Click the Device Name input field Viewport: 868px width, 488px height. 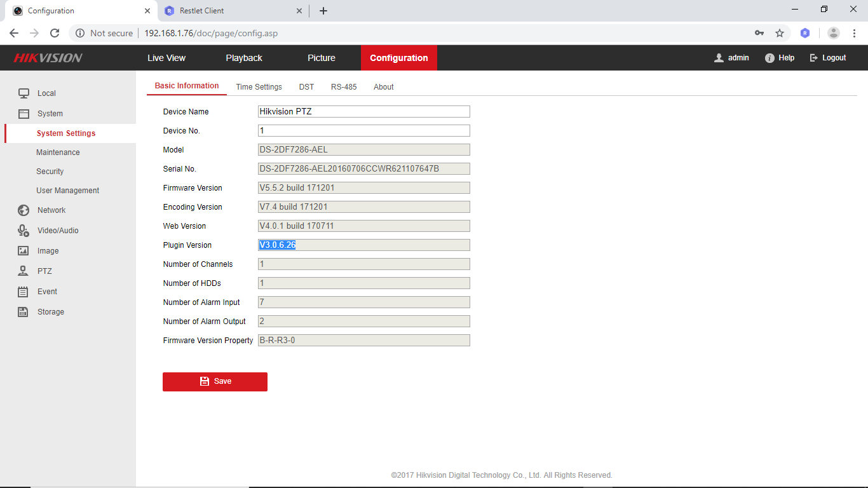coord(363,111)
